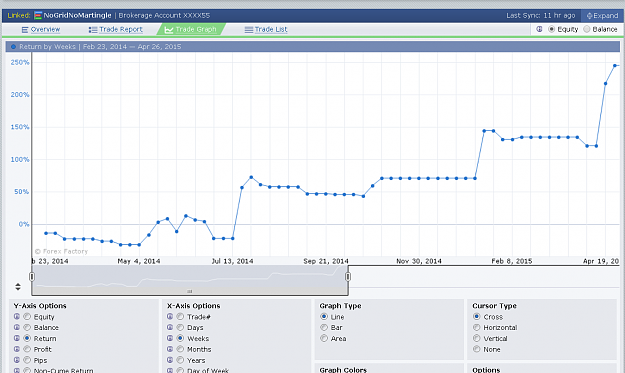Click info icon beside X-Axis Trade#
This screenshot has height=373, width=625.
pos(170,316)
